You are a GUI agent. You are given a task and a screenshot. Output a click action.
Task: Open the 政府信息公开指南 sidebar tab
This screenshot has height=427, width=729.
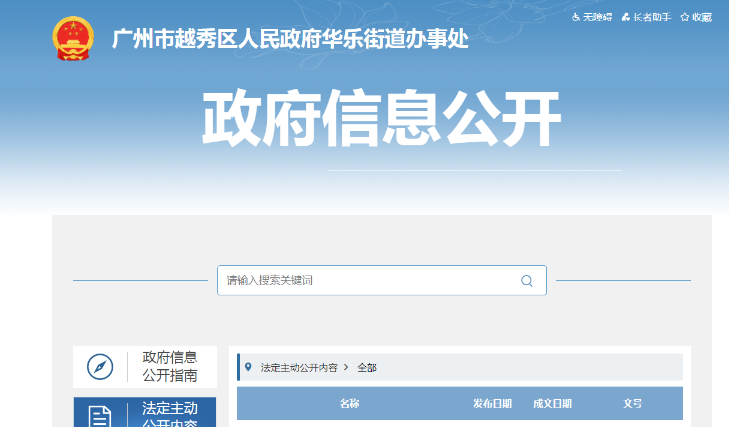coord(169,367)
